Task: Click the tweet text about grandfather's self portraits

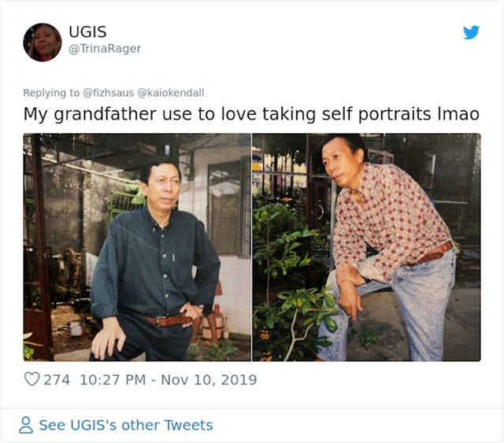Action: click(251, 114)
